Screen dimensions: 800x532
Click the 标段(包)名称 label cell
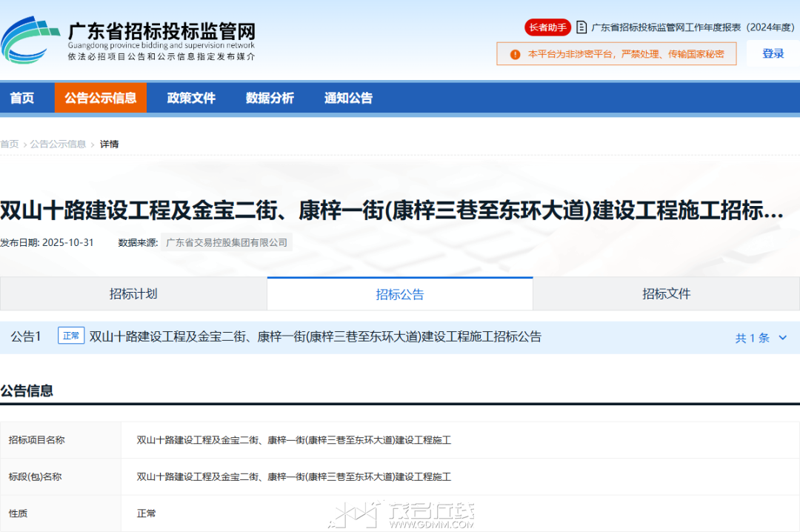click(x=61, y=477)
